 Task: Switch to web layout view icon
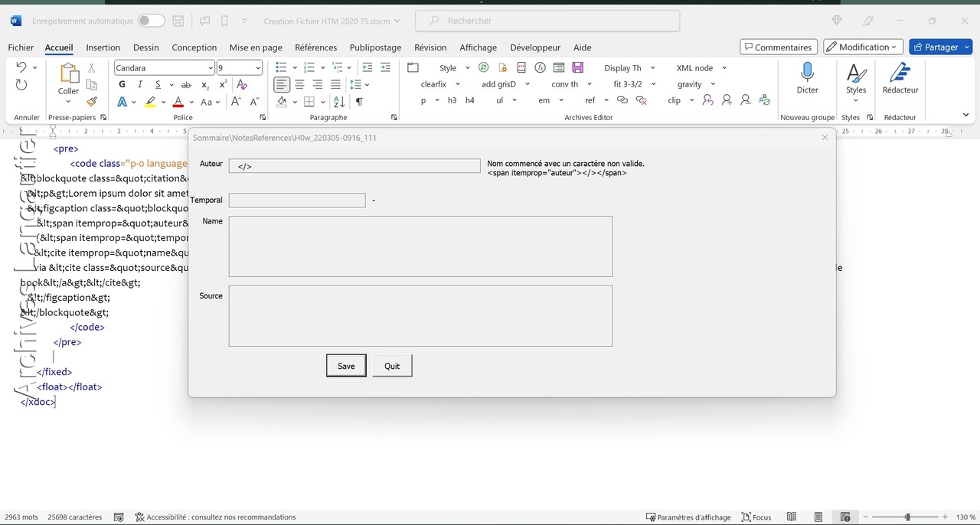point(845,517)
